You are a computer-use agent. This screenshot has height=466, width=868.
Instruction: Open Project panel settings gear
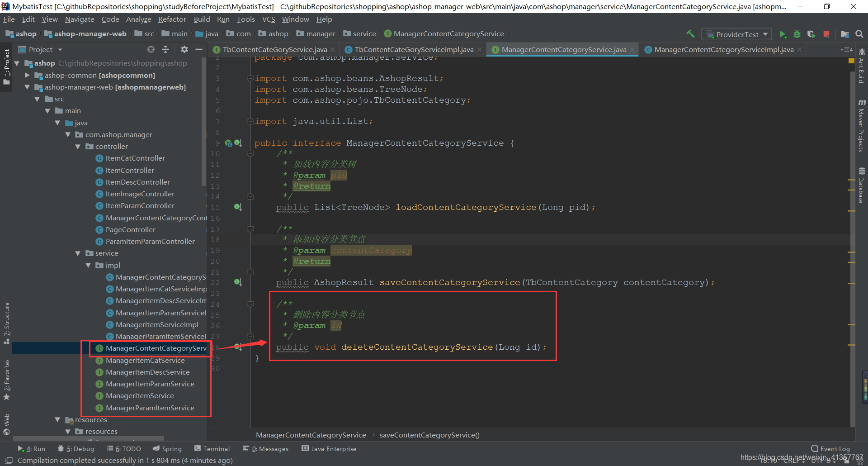coord(184,49)
